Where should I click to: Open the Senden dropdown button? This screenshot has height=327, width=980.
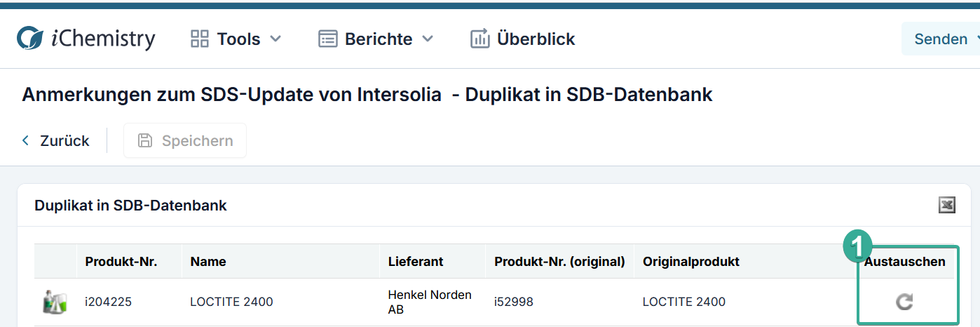(941, 39)
